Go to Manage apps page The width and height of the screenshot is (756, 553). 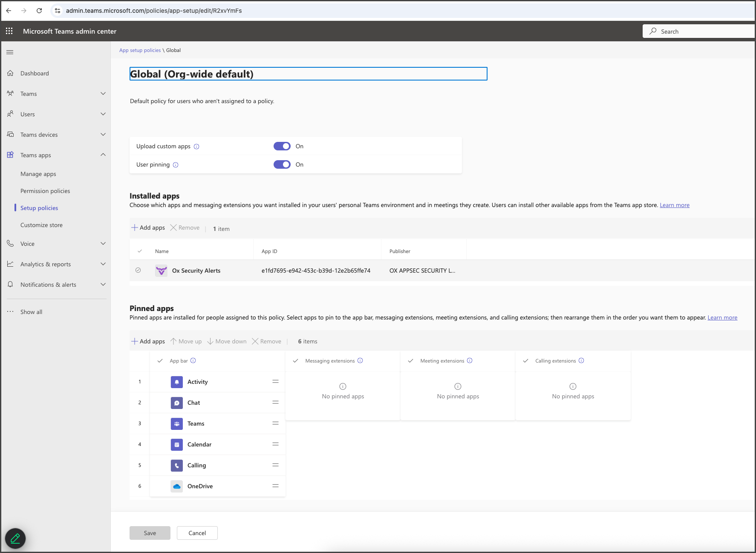tap(38, 174)
